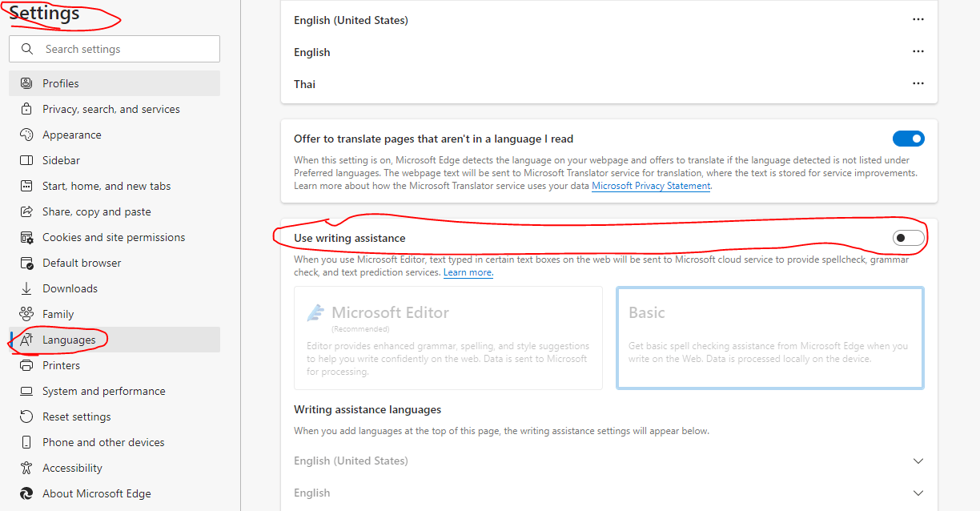Select Languages in the settings menu
Viewport: 980px width, 511px height.
[x=114, y=340]
